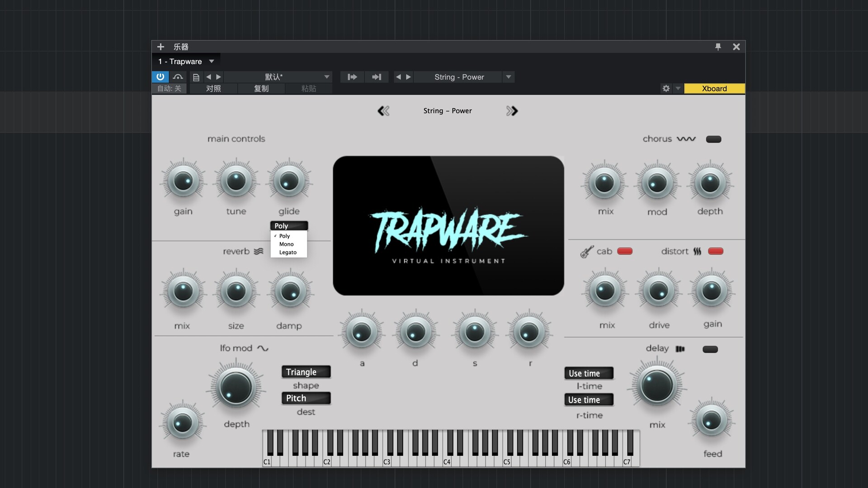Viewport: 868px width, 488px height.
Task: Click the pin window icon
Action: 718,47
